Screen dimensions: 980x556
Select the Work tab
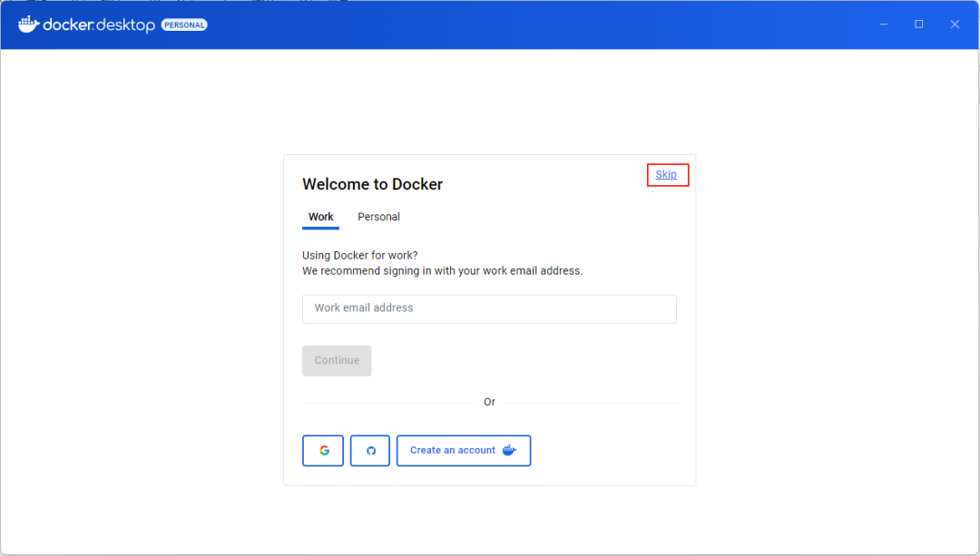[320, 217]
